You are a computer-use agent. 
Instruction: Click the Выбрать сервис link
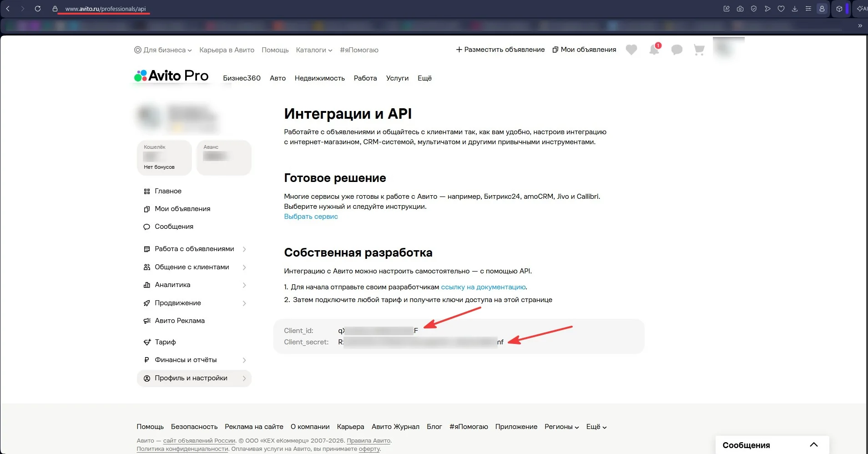click(x=311, y=217)
